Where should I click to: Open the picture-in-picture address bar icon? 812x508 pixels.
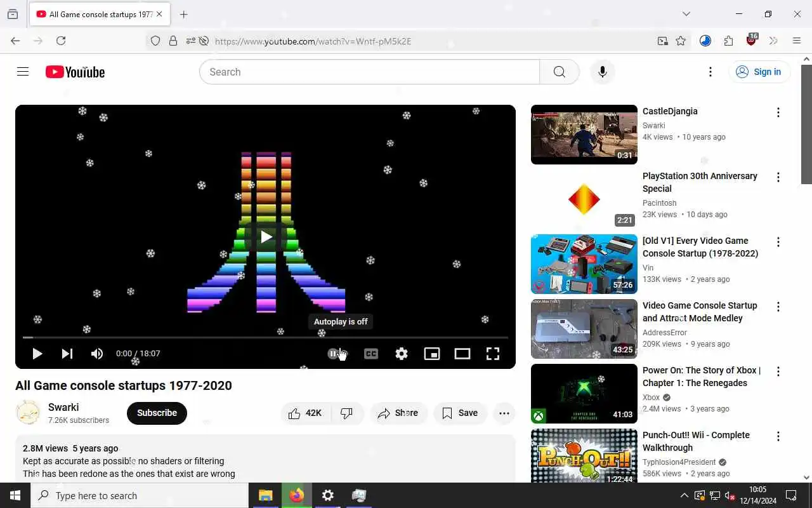pyautogui.click(x=663, y=41)
